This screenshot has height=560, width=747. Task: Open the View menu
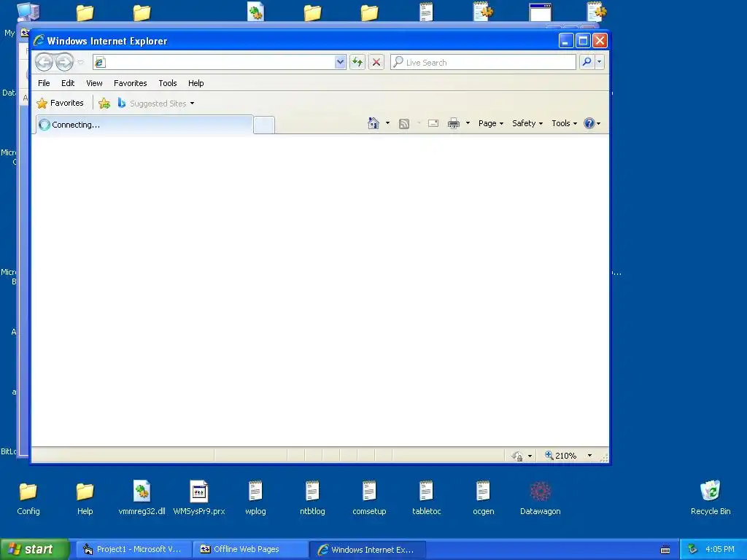click(x=94, y=83)
